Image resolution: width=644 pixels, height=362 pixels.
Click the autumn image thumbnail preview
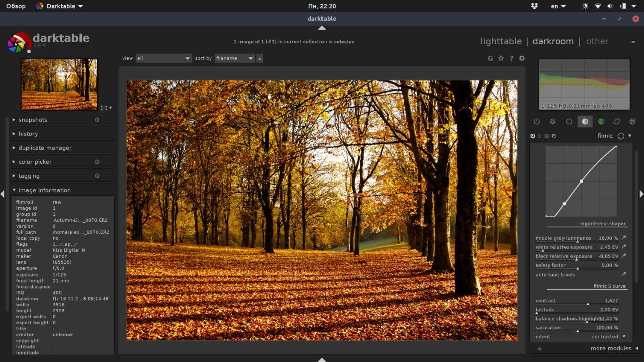[59, 84]
